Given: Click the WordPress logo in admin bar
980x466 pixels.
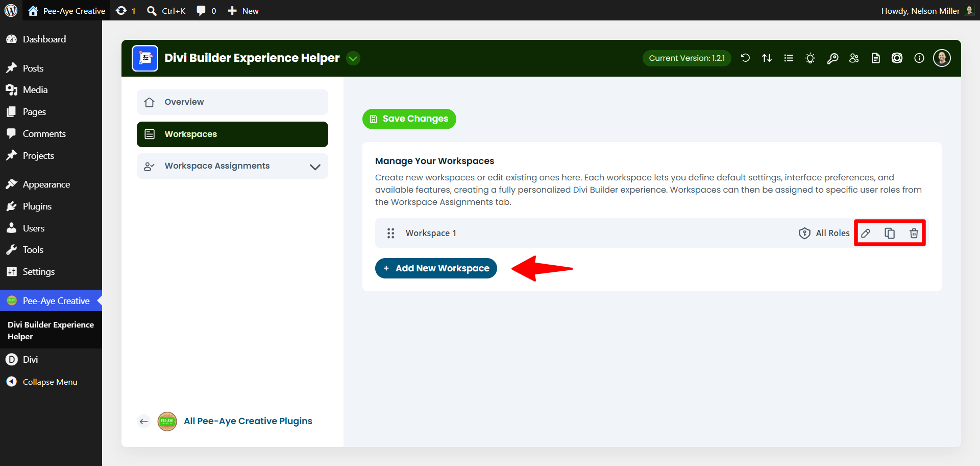Looking at the screenshot, I should click(11, 10).
